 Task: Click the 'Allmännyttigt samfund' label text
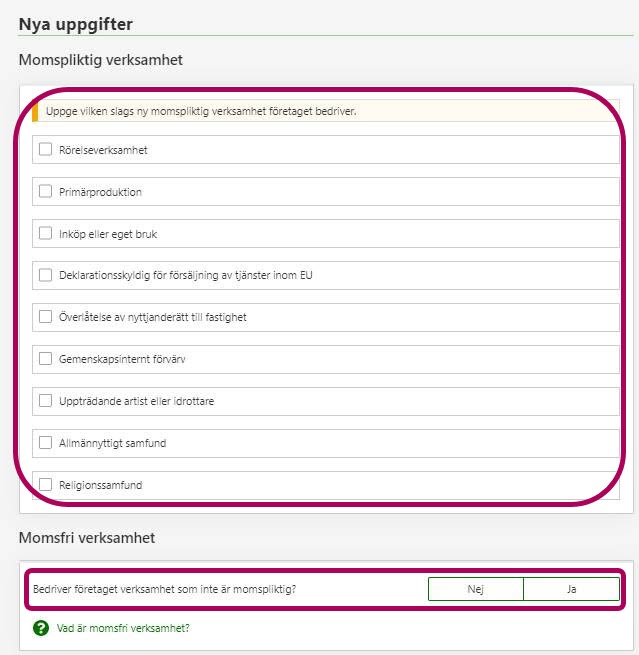114,443
